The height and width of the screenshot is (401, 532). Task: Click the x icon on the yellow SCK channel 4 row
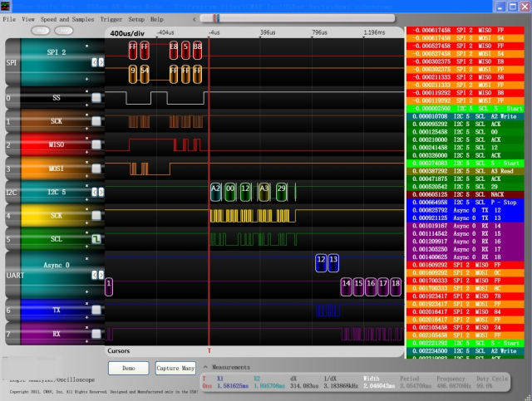pyautogui.click(x=86, y=209)
